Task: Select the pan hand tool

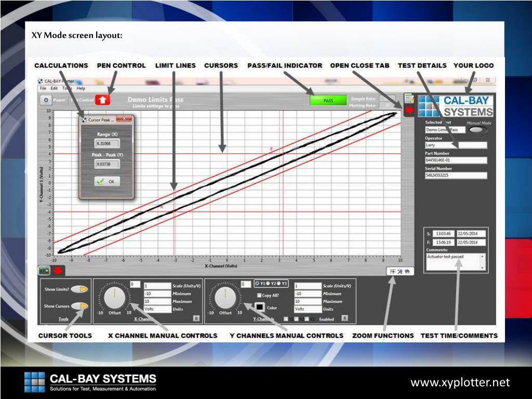Action: pyautogui.click(x=407, y=271)
